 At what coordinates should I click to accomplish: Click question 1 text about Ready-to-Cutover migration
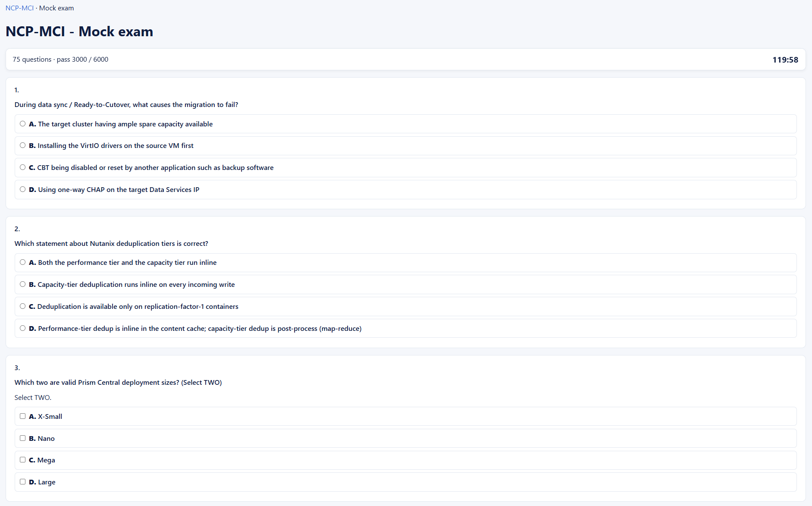pos(126,105)
